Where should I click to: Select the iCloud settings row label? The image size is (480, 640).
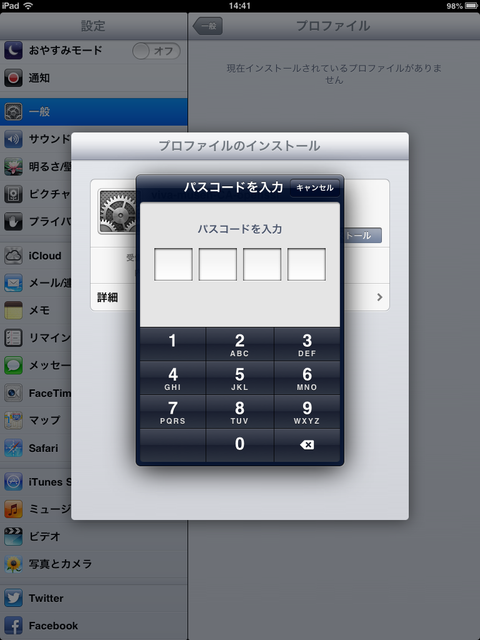pos(45,256)
